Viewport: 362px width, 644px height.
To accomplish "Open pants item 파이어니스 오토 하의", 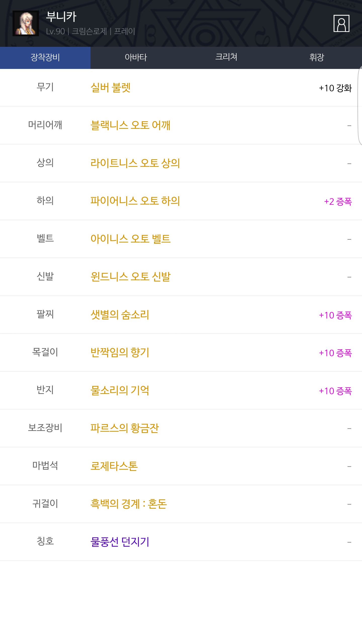I will click(x=135, y=201).
